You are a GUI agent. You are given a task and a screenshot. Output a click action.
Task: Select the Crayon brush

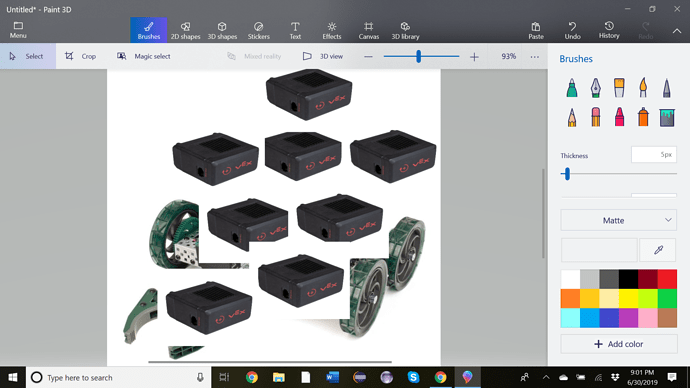[x=619, y=117]
